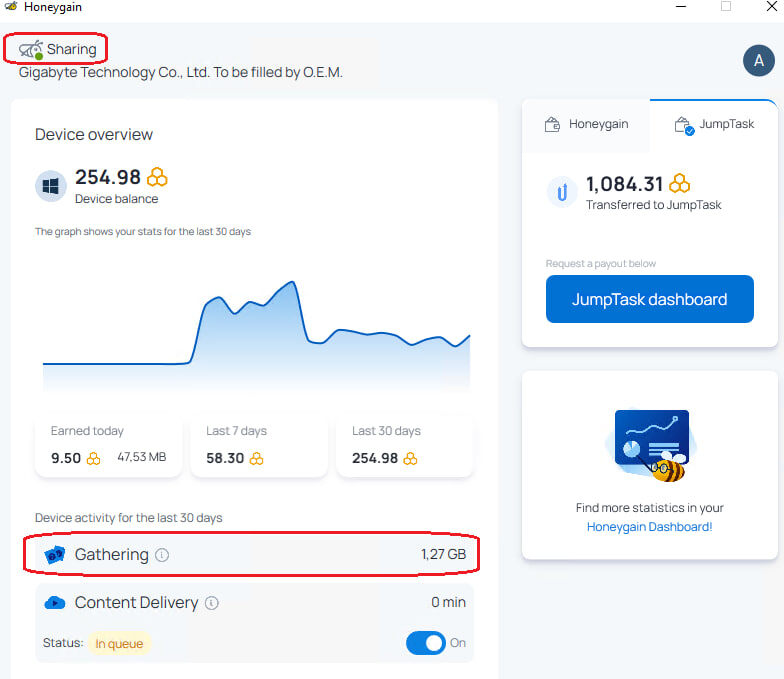784x679 pixels.
Task: Click the Content Delivery info icon
Action: click(212, 603)
